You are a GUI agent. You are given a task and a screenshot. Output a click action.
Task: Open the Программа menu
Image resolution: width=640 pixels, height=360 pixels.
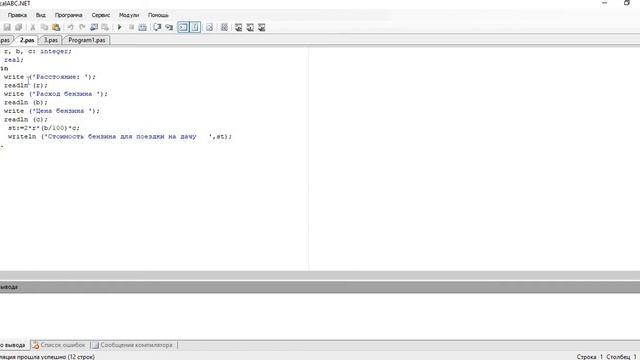click(69, 15)
